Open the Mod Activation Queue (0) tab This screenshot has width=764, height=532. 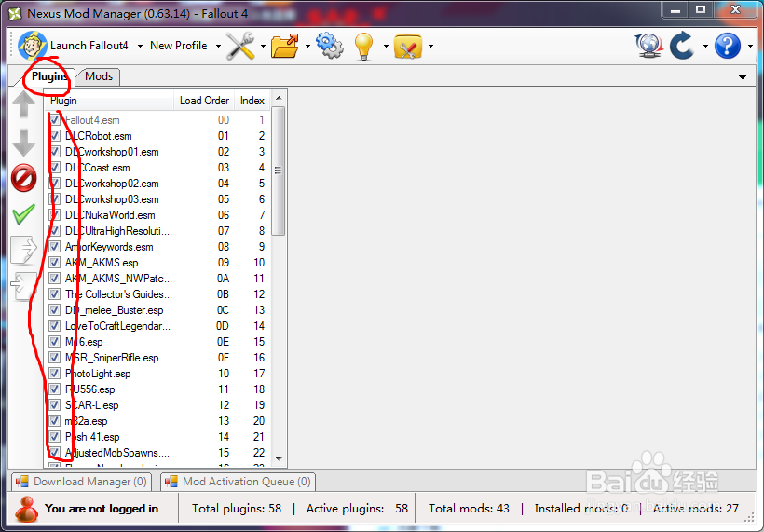[x=239, y=482]
